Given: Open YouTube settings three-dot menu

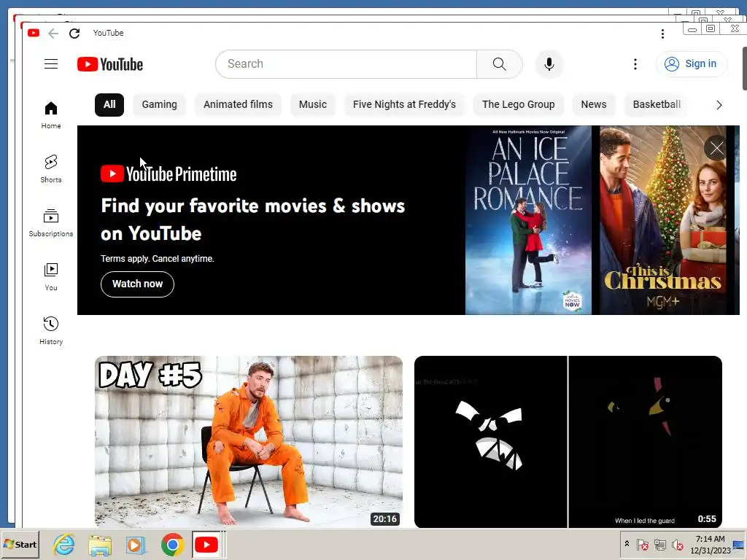Looking at the screenshot, I should pyautogui.click(x=635, y=64).
